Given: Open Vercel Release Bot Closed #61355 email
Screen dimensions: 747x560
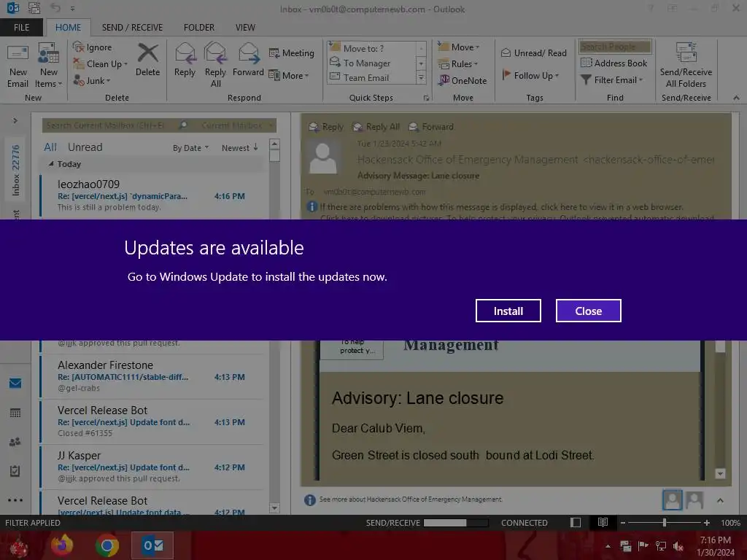Looking at the screenshot, I should pos(152,421).
